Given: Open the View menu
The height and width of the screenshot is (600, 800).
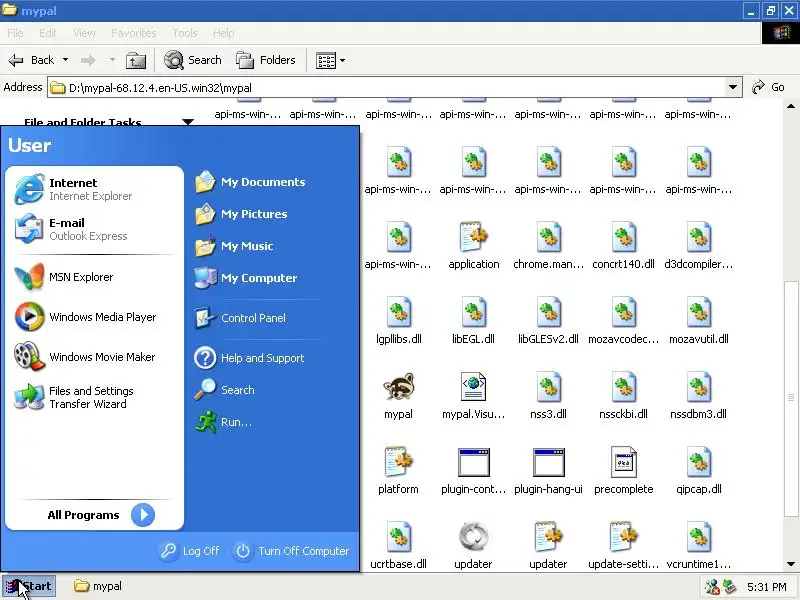Looking at the screenshot, I should click(x=84, y=33).
